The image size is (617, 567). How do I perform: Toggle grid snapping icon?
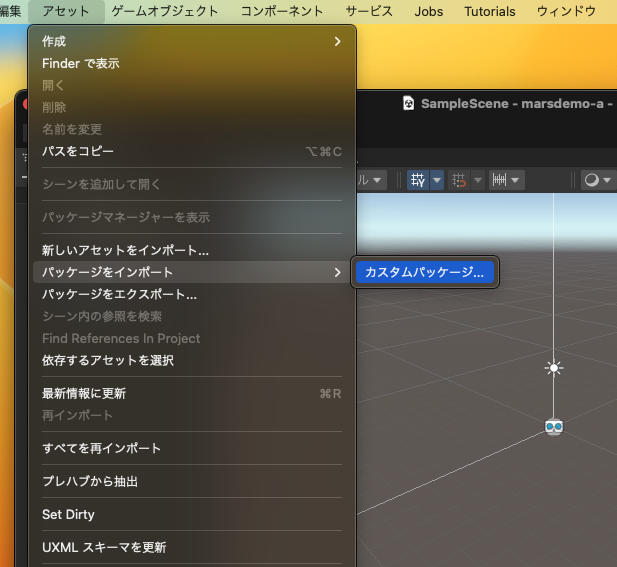click(x=459, y=180)
